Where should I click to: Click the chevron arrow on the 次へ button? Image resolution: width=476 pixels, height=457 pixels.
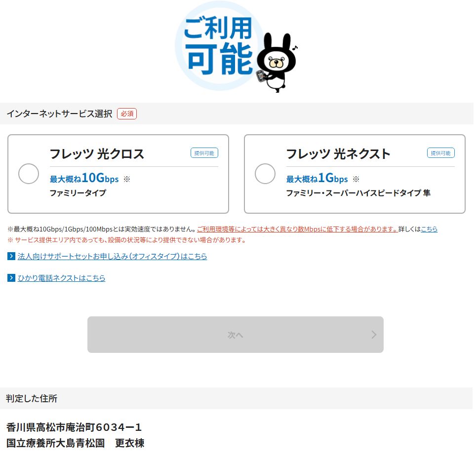(374, 335)
